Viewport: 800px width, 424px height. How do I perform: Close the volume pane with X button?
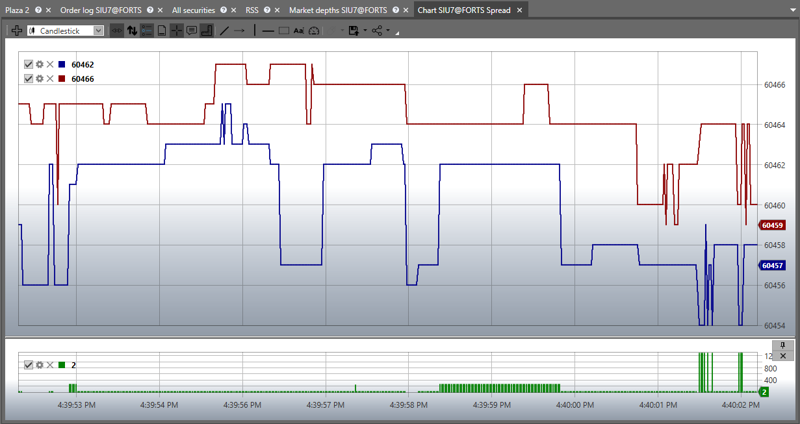click(783, 355)
